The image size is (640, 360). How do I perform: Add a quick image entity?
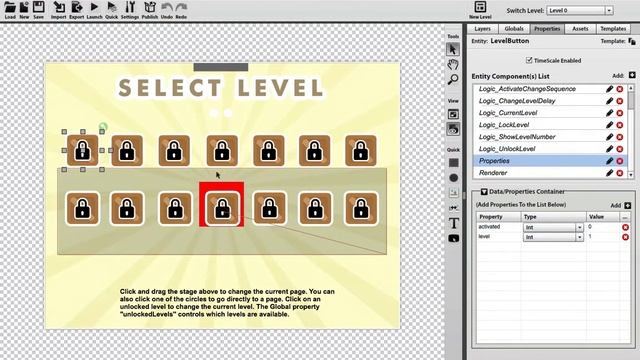point(453,193)
